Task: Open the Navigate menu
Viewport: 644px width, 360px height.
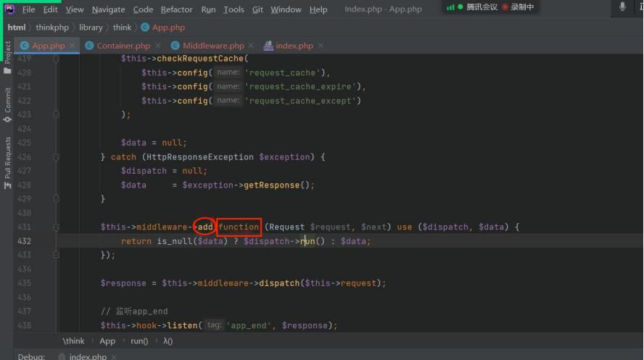Action: pos(108,9)
